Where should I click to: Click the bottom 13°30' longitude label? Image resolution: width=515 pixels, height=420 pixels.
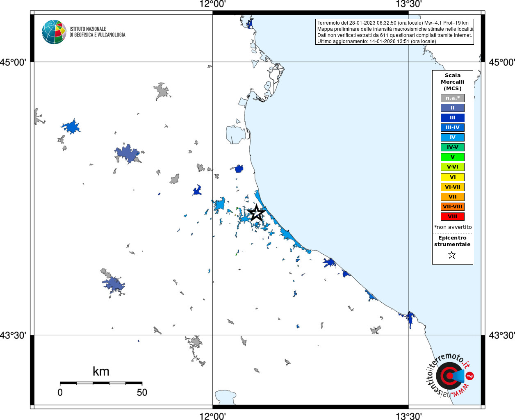point(408,416)
